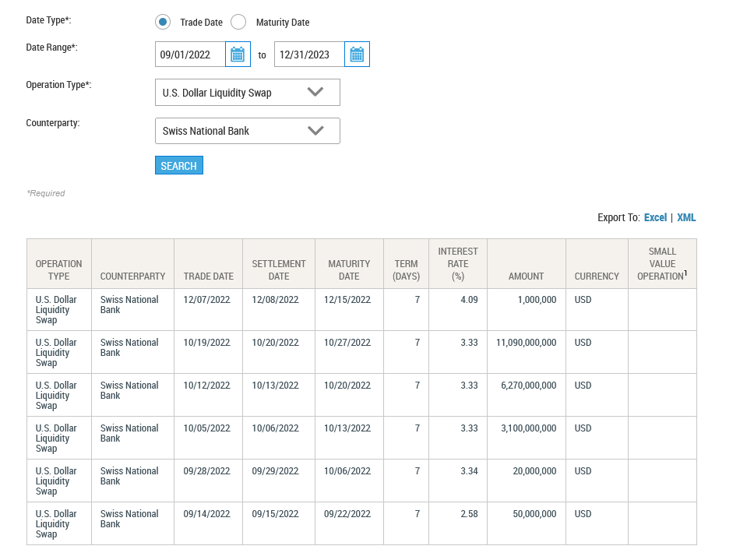This screenshot has height=560, width=747.
Task: Click the INTEREST RATE (%) column header
Action: pos(458,264)
